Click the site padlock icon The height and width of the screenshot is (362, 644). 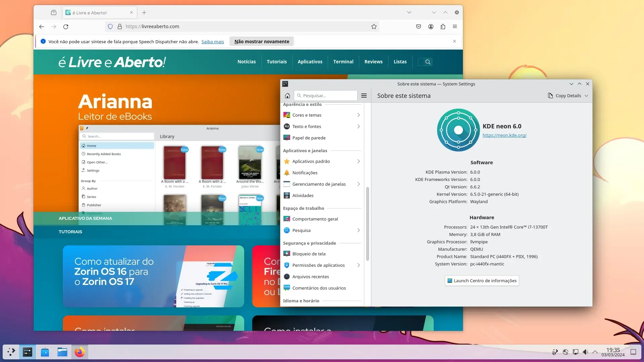click(x=120, y=26)
